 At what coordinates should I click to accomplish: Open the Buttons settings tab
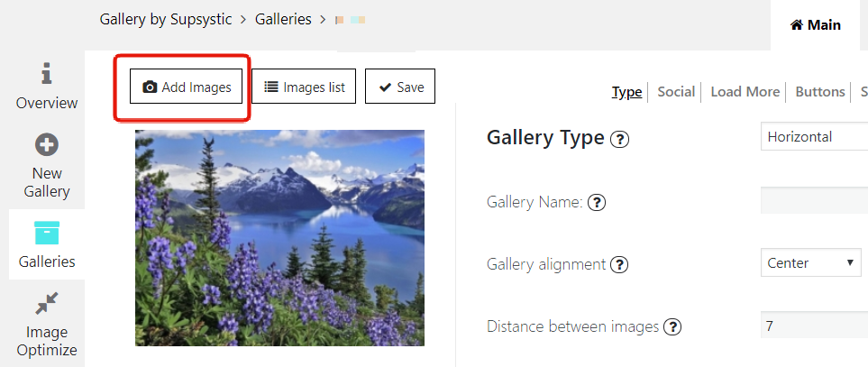(x=820, y=91)
